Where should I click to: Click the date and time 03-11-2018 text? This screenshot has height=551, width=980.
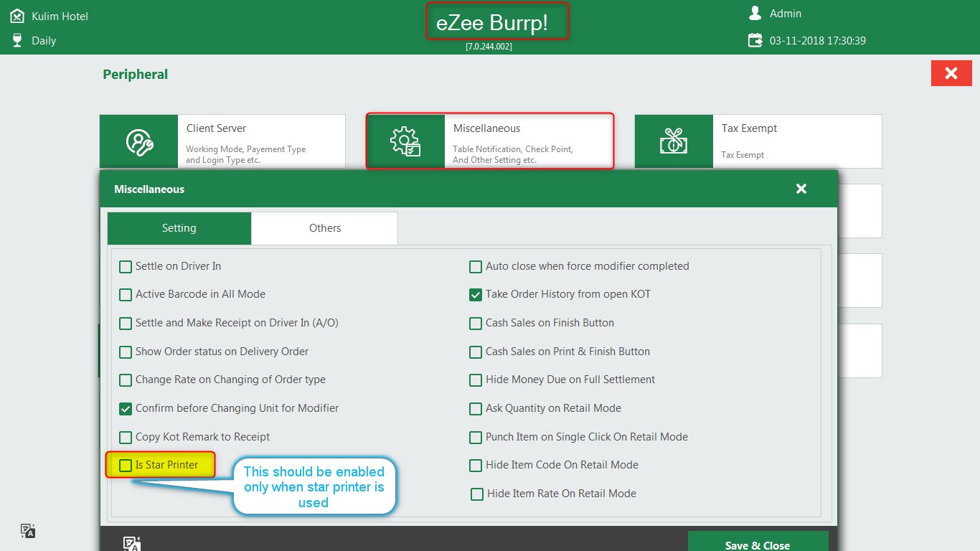(x=818, y=41)
